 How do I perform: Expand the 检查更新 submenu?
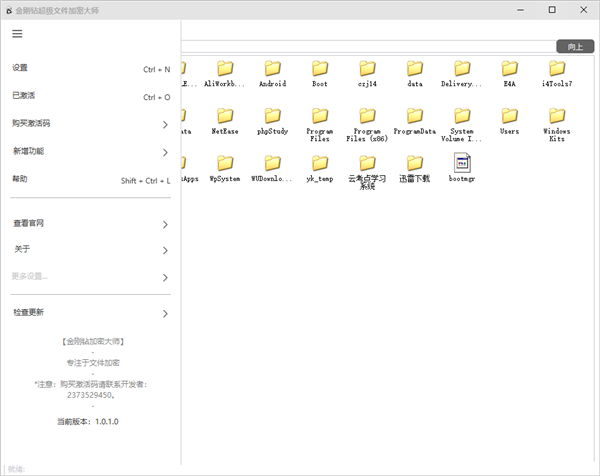165,314
